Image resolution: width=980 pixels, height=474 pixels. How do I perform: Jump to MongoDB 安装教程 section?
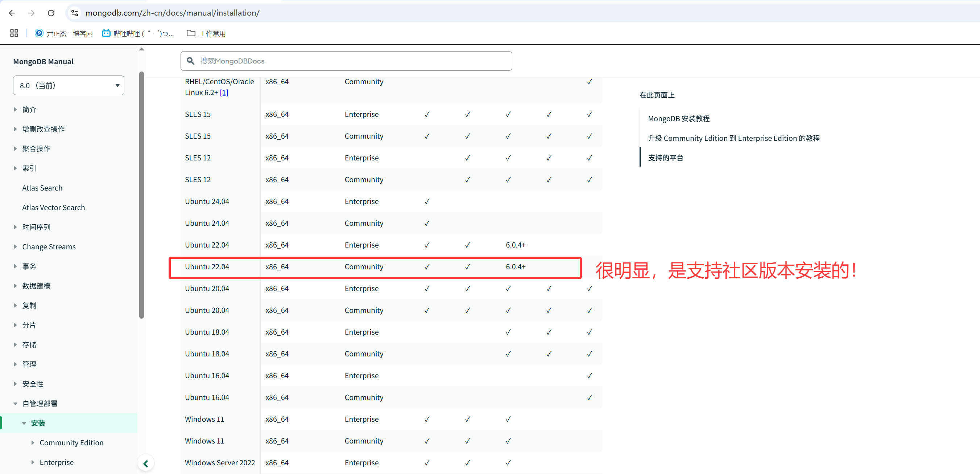pos(678,119)
